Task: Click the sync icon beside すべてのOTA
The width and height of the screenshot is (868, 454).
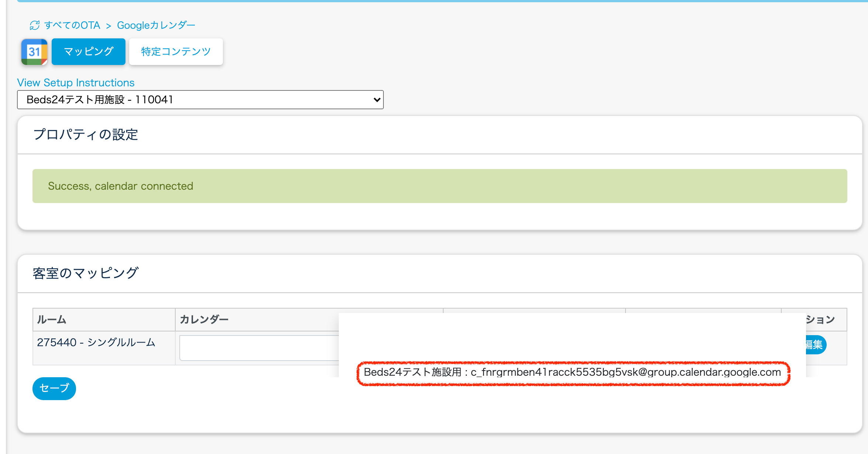Action: pyautogui.click(x=34, y=25)
